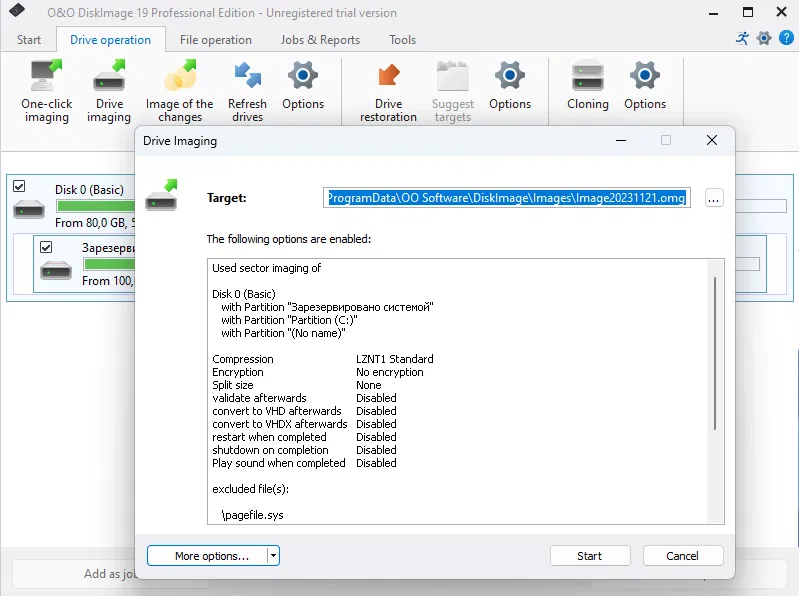The height and width of the screenshot is (596, 799).
Task: Click the Disk 0 drive icon
Action: [29, 209]
